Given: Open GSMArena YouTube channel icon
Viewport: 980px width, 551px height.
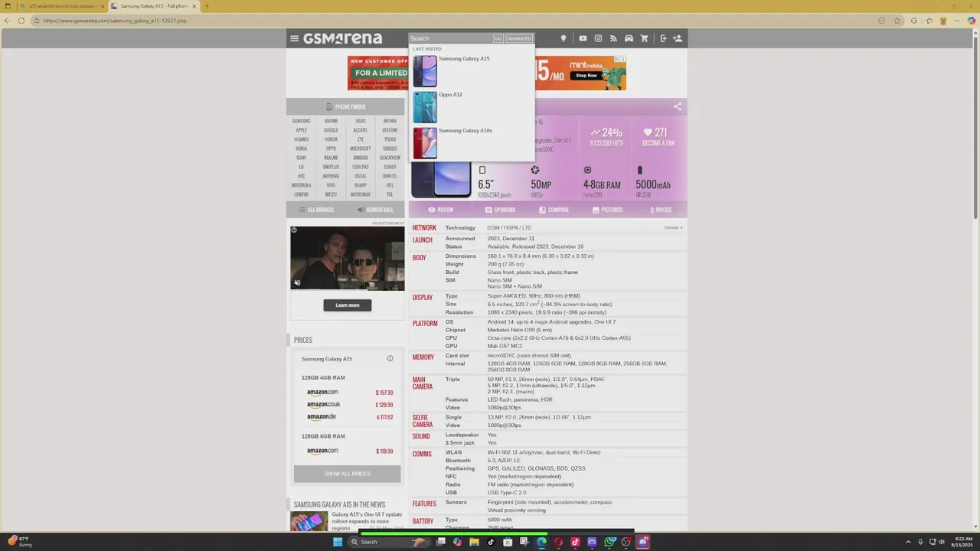Looking at the screenshot, I should tap(583, 38).
